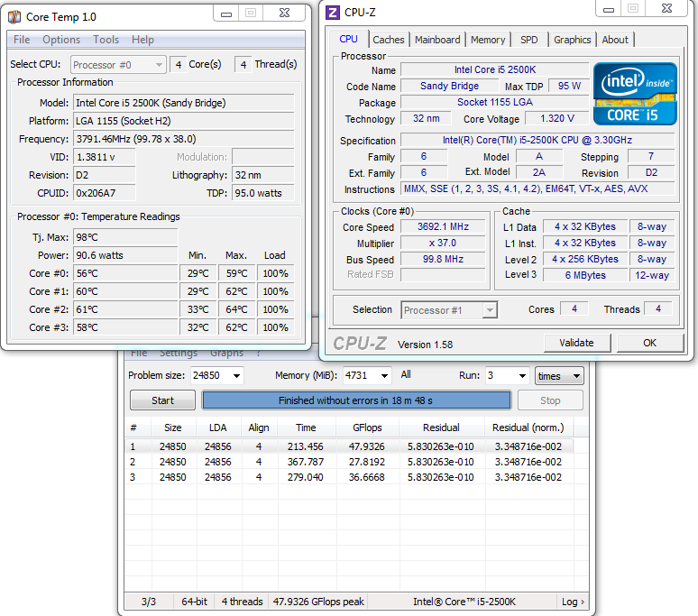Click the Core Temp app icon in title bar
The image size is (698, 616).
coord(14,17)
